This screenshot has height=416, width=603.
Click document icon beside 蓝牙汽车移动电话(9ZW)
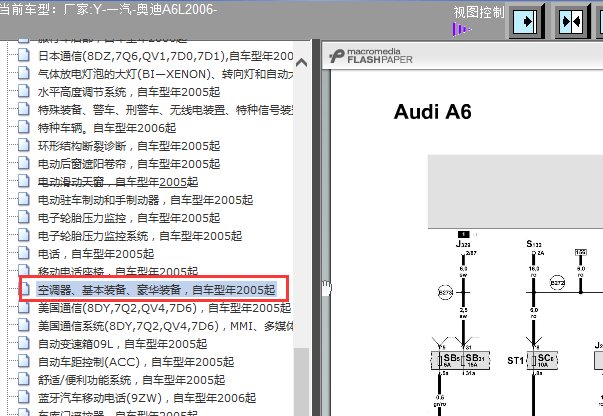click(x=23, y=398)
